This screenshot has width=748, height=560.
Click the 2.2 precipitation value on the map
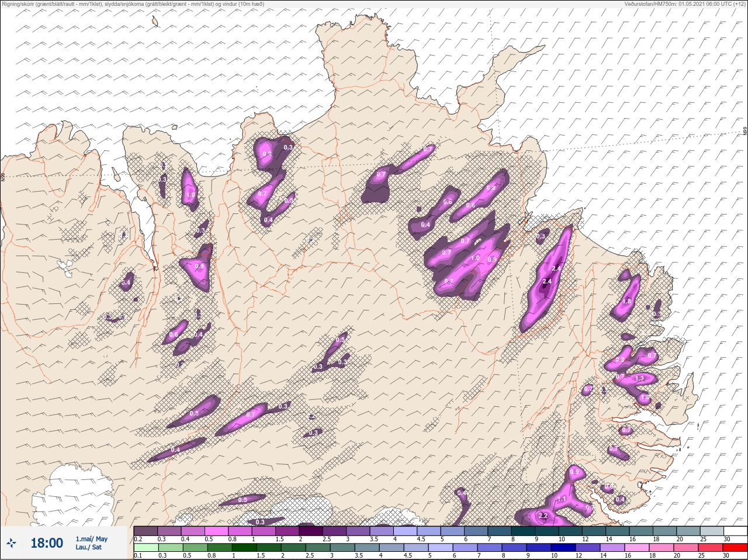click(542, 516)
